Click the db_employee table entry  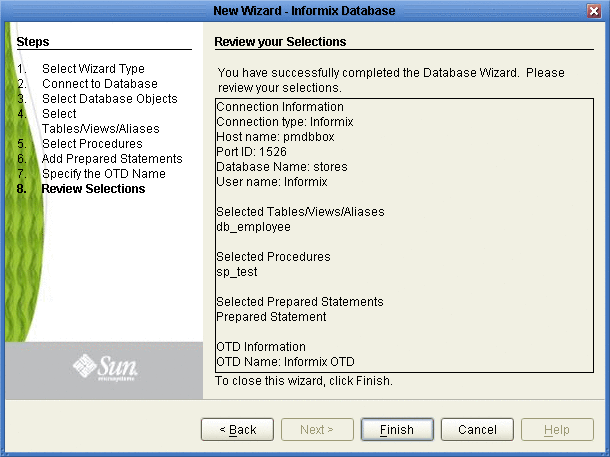pyautogui.click(x=254, y=227)
